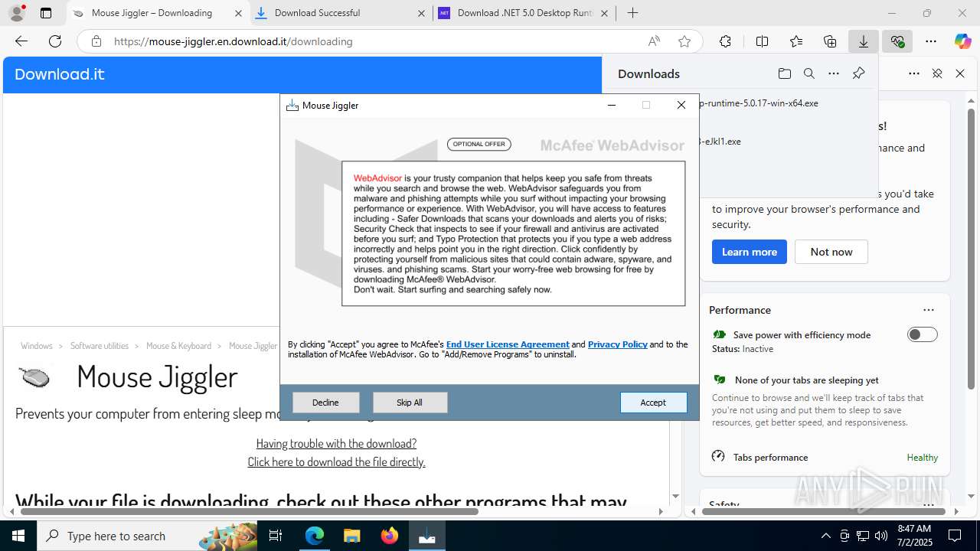Open more options in Downloads panel
The width and height of the screenshot is (980, 551).
[x=834, y=73]
